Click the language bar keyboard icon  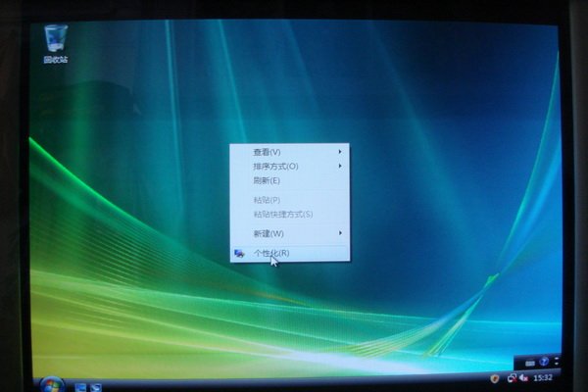[530, 364]
